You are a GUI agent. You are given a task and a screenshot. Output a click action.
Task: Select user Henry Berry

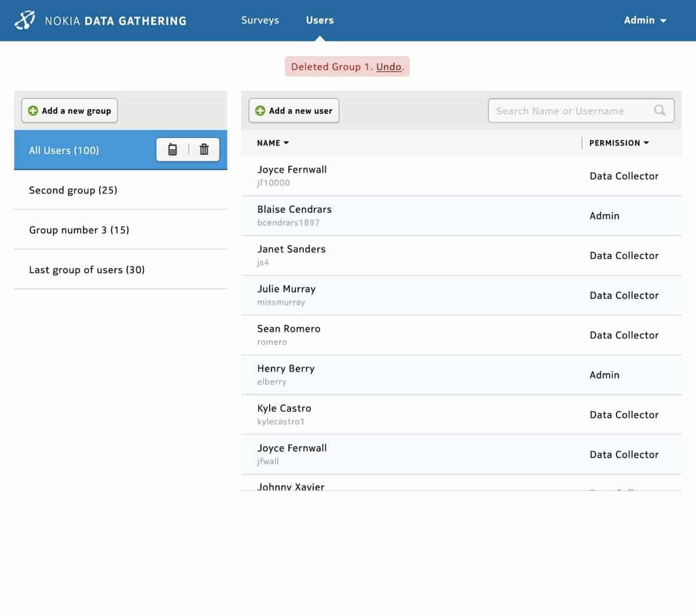click(x=461, y=375)
